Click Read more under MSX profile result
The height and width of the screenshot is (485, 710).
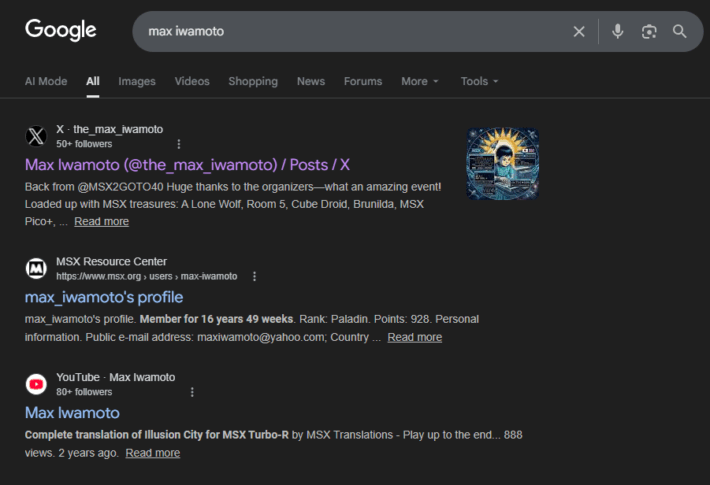click(415, 337)
